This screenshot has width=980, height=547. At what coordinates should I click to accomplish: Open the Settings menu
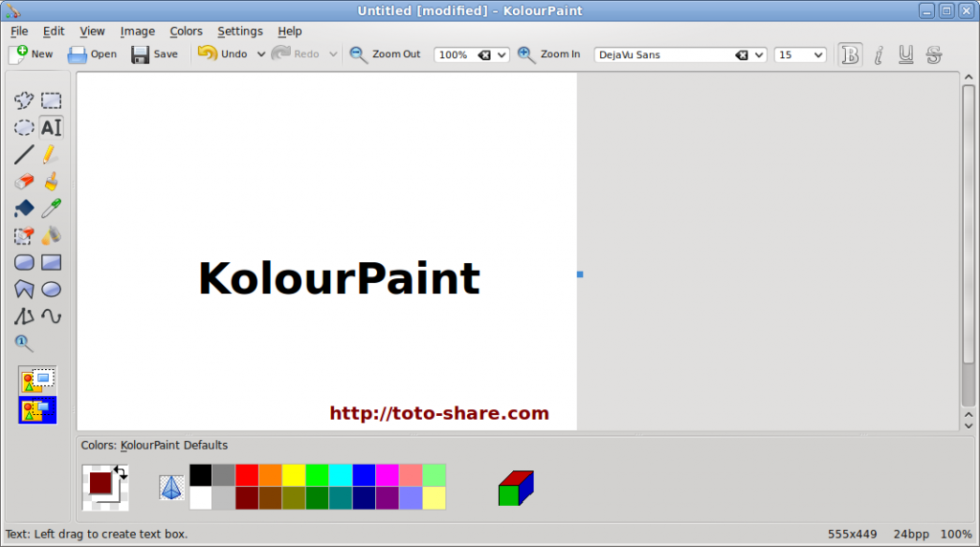240,32
